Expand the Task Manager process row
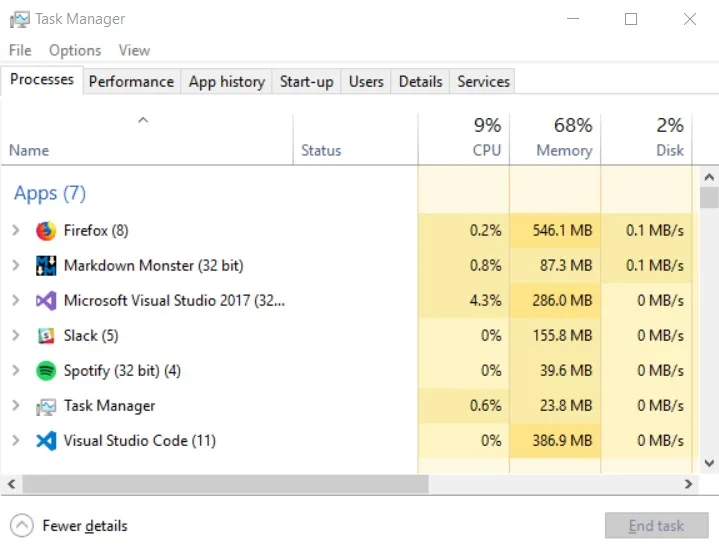The width and height of the screenshot is (719, 555). pos(16,405)
